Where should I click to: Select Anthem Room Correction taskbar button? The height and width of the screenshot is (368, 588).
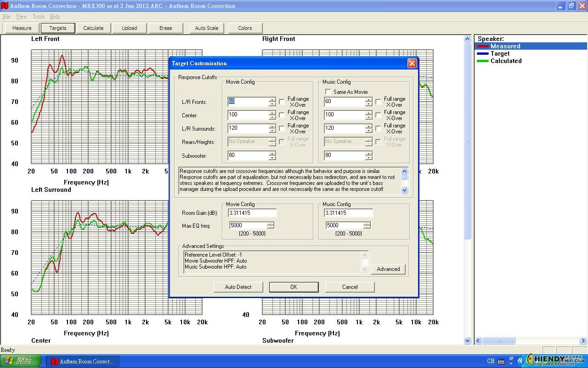(x=82, y=361)
